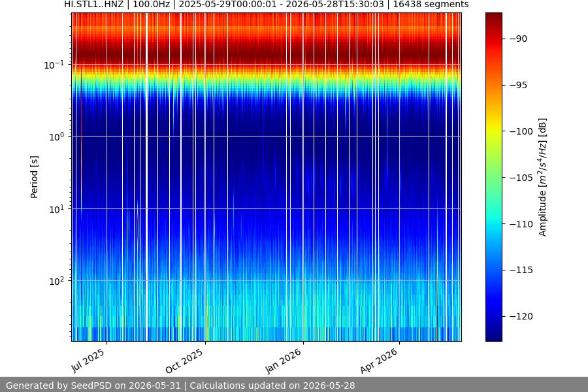Click the plot title HI.STL1..HNZ text
Screen dimensions: 588x392
pyautogui.click(x=93, y=4)
